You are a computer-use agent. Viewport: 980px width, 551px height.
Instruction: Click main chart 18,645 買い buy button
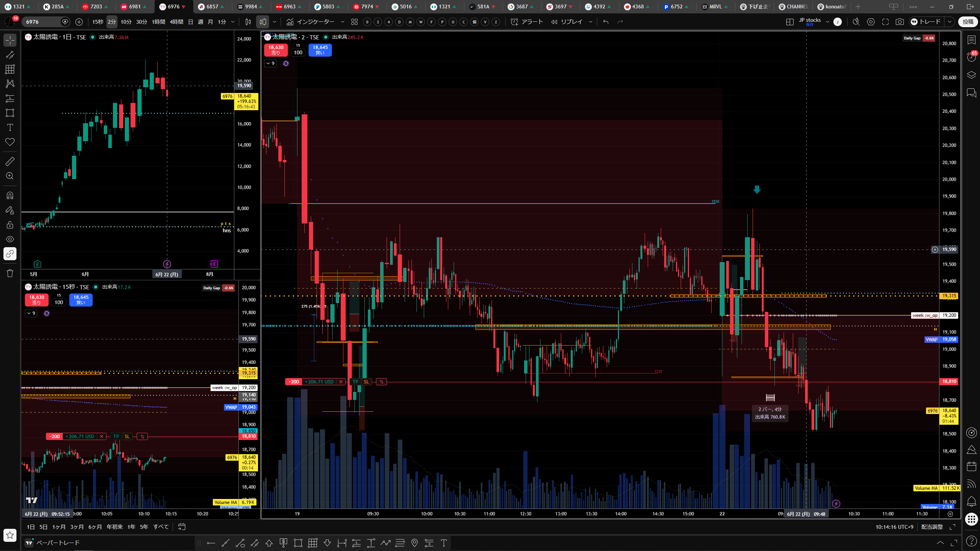pyautogui.click(x=320, y=50)
